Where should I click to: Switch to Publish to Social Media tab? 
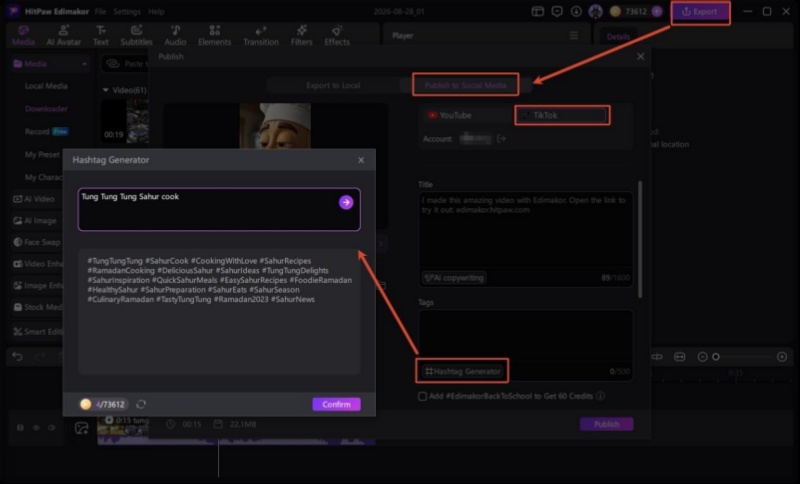(x=465, y=85)
